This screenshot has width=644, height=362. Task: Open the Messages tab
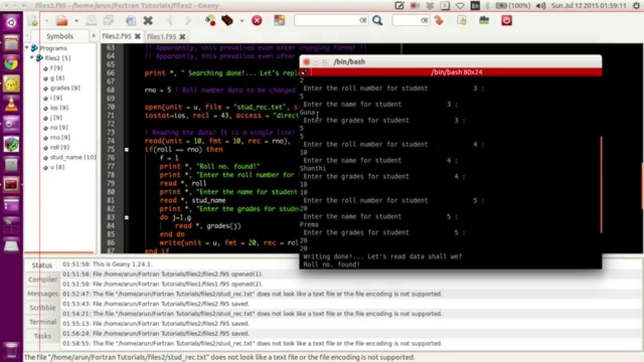click(x=43, y=294)
